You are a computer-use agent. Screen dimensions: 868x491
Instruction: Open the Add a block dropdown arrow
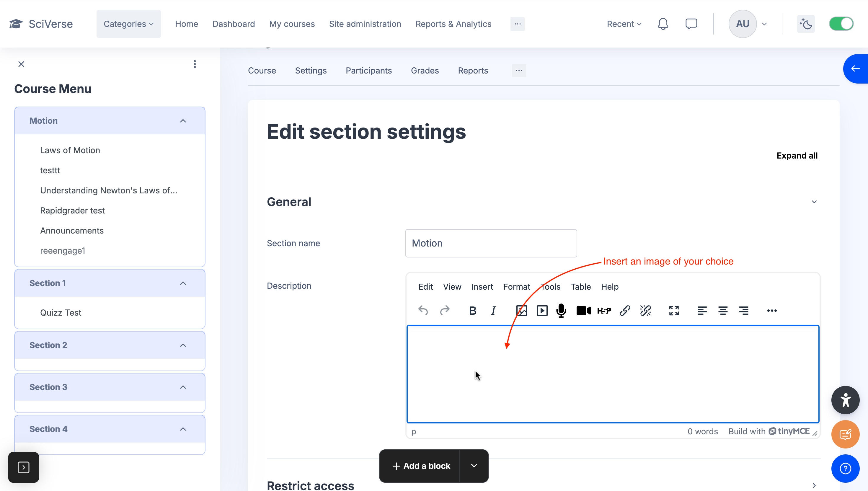click(474, 466)
